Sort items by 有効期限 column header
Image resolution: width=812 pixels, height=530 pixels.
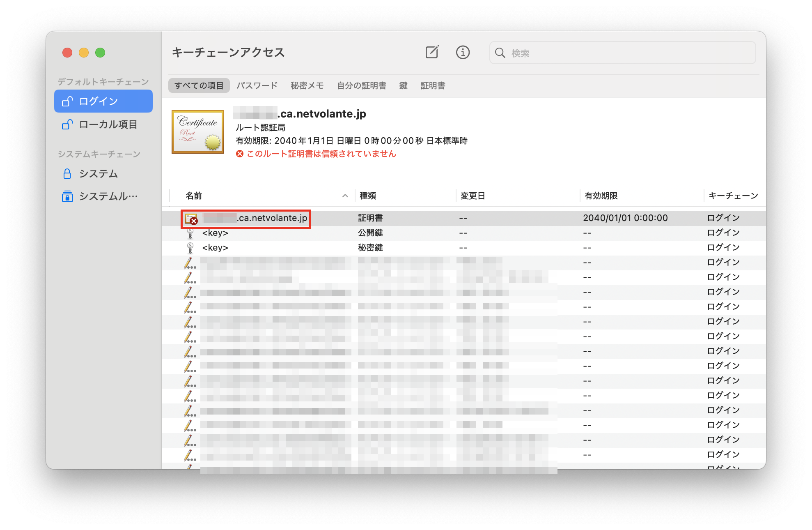click(602, 196)
